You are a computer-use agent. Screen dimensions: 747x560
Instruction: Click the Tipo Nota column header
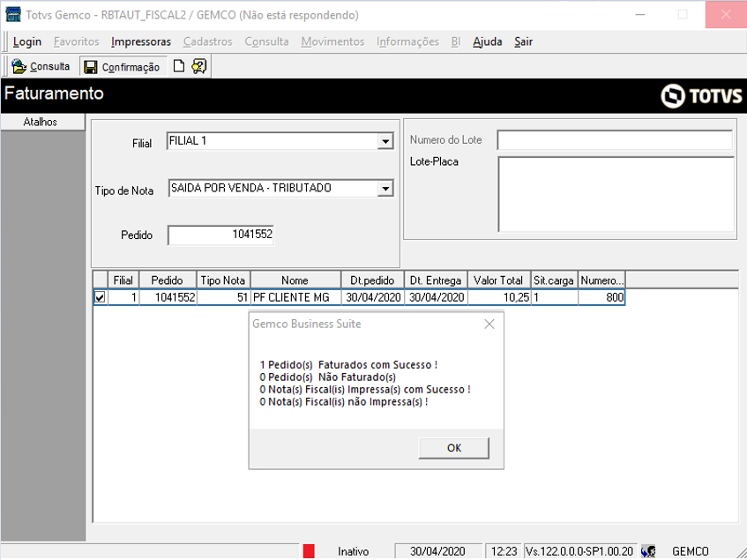pyautogui.click(x=223, y=280)
